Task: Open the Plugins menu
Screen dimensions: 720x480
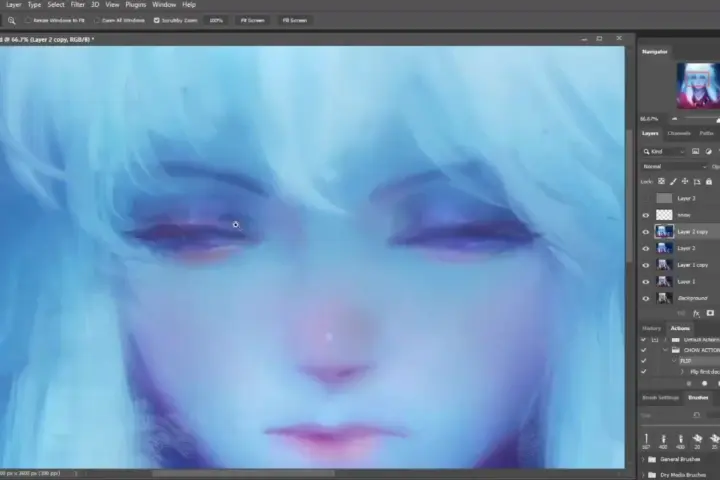Action: [135, 5]
